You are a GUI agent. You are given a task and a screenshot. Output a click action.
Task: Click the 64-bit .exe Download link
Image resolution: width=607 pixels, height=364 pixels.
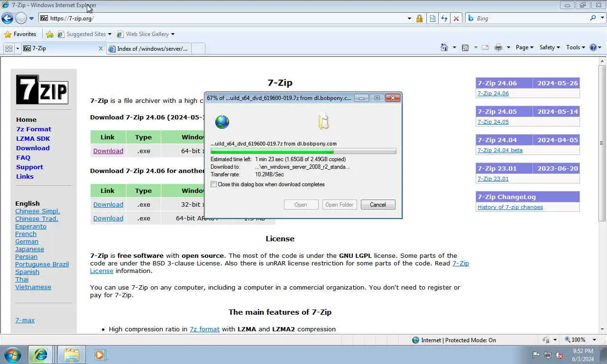(108, 151)
